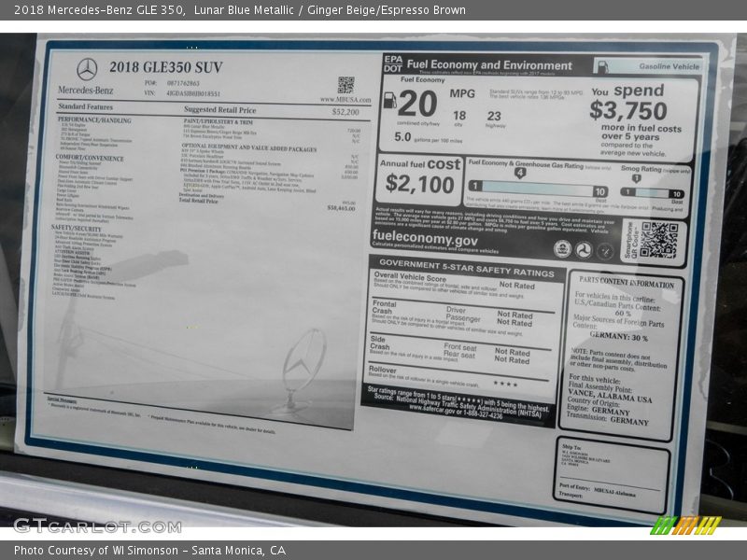This screenshot has width=747, height=560.
Task: Click the gas pump icon beside 20 MPG
Action: coord(389,100)
